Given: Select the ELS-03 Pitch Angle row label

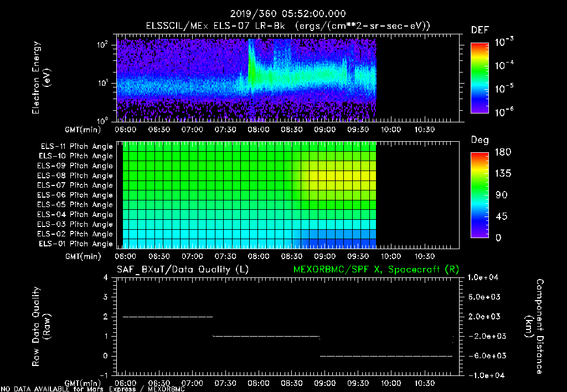Looking at the screenshot, I should [75, 224].
